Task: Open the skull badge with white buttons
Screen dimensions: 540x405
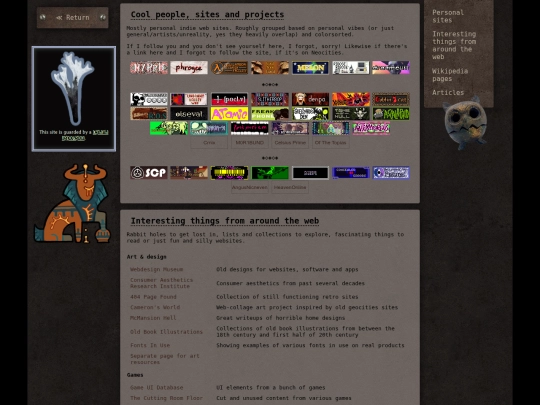Action: point(149,99)
